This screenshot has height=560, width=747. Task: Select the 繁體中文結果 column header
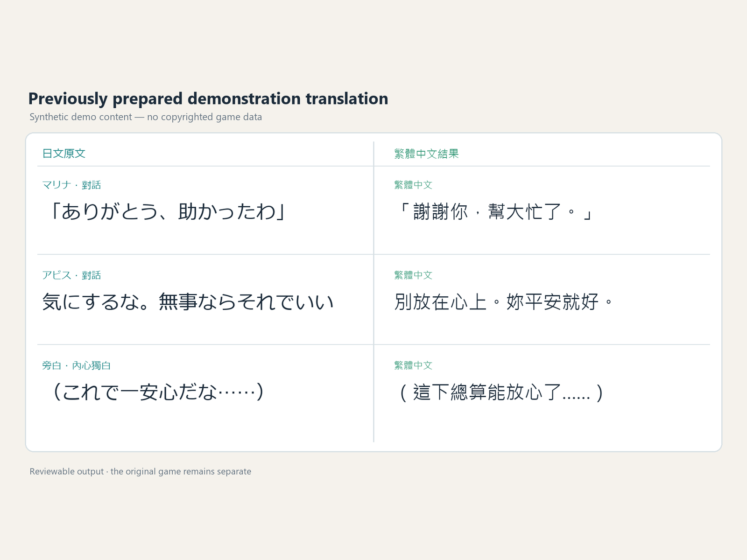426,154
